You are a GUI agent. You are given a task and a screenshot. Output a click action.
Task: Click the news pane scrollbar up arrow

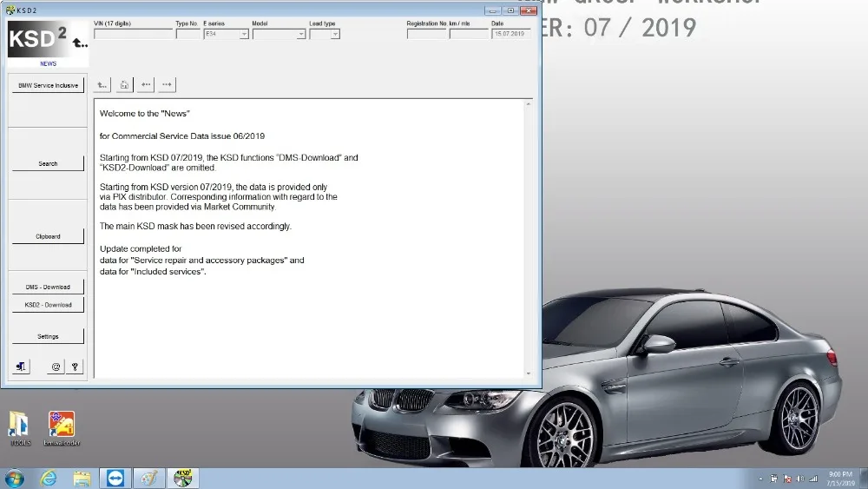point(528,104)
